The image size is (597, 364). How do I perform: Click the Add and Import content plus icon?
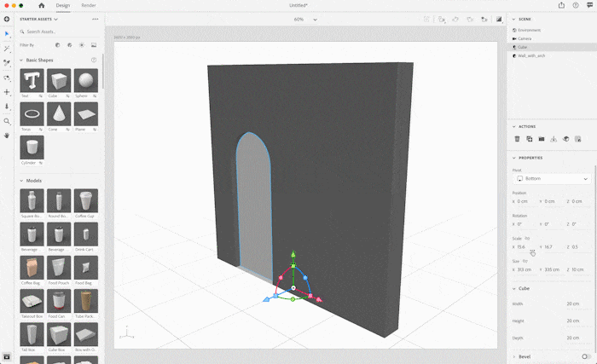click(x=7, y=18)
